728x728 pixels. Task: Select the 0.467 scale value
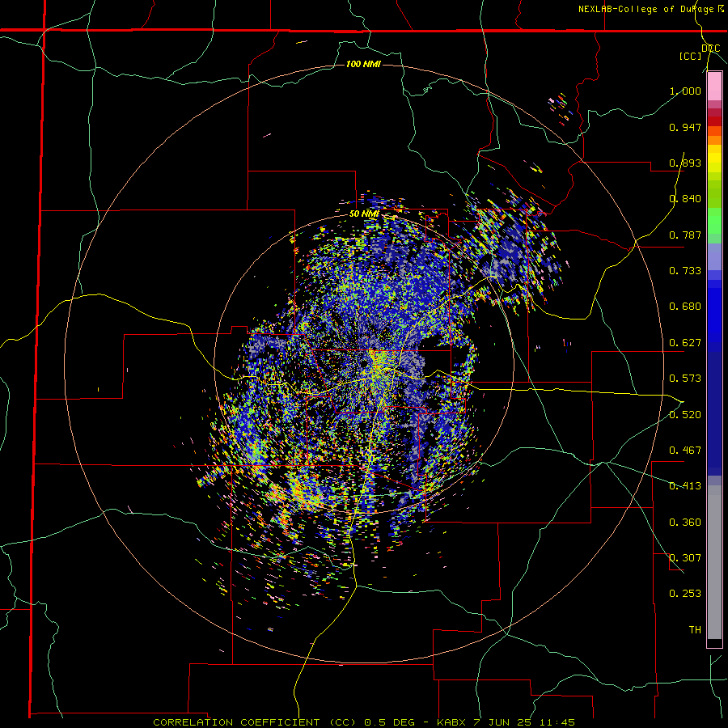click(685, 451)
